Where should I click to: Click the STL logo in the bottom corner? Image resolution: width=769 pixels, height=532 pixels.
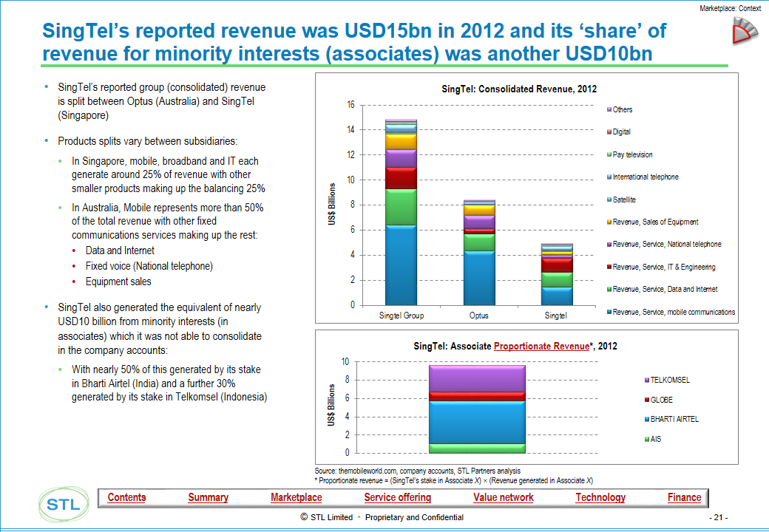pyautogui.click(x=64, y=504)
